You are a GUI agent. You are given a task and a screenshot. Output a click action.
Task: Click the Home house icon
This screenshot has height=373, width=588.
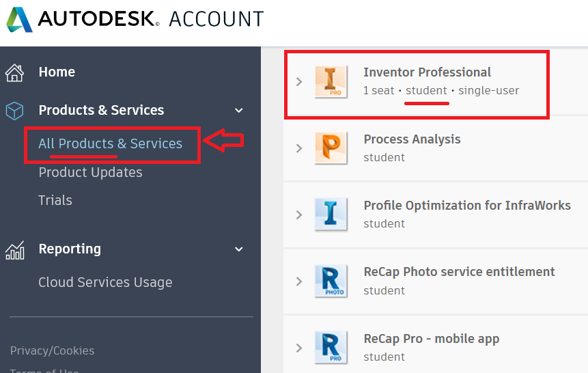point(14,72)
